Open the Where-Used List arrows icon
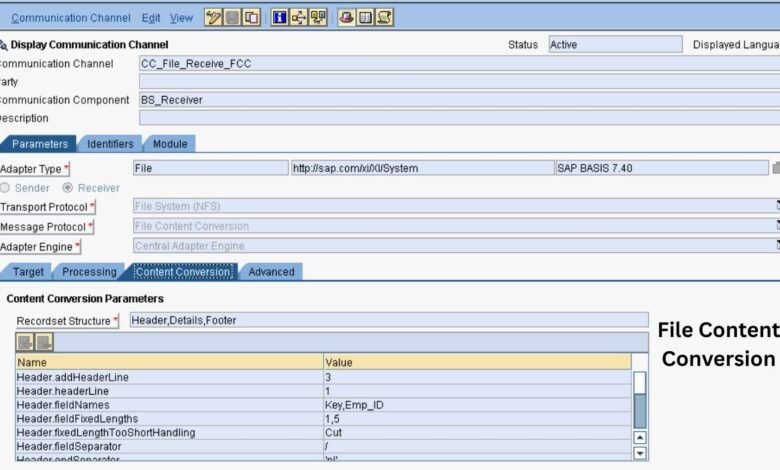780x470 pixels. point(298,18)
